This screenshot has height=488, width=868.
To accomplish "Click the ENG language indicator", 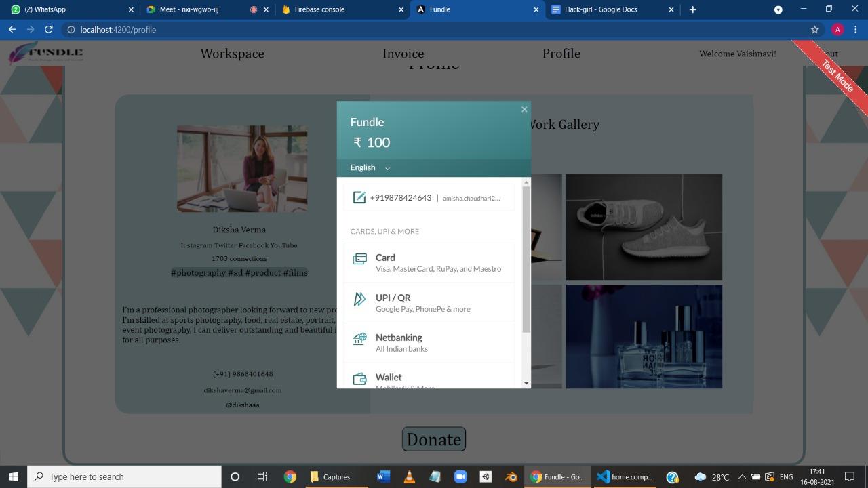I will point(787,476).
